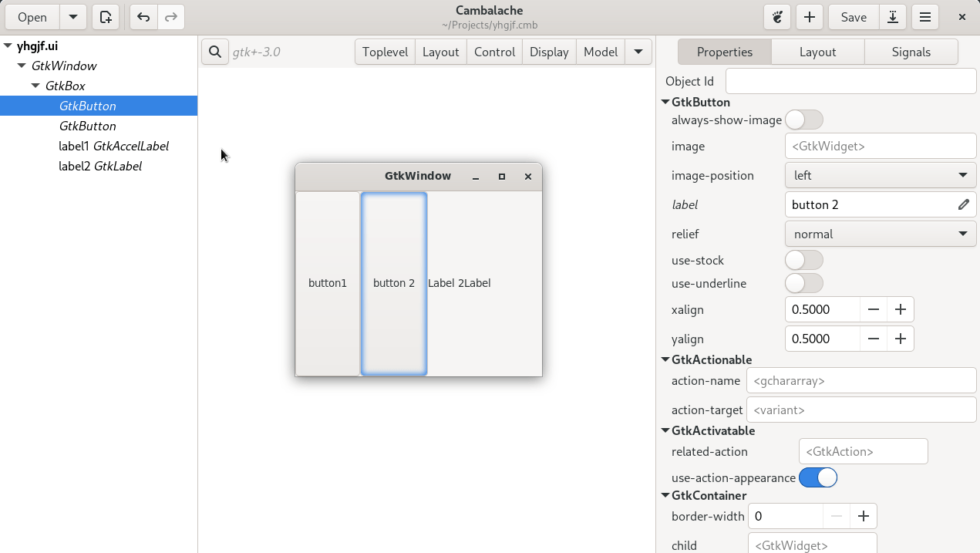Decrease the yalign value
The height and width of the screenshot is (553, 980).
[874, 339]
